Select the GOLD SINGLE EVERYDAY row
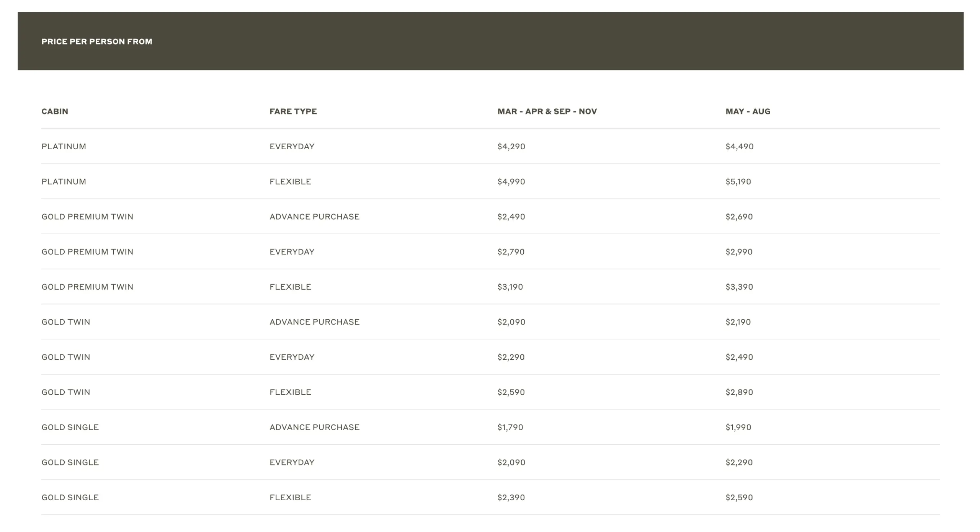 (x=70, y=462)
